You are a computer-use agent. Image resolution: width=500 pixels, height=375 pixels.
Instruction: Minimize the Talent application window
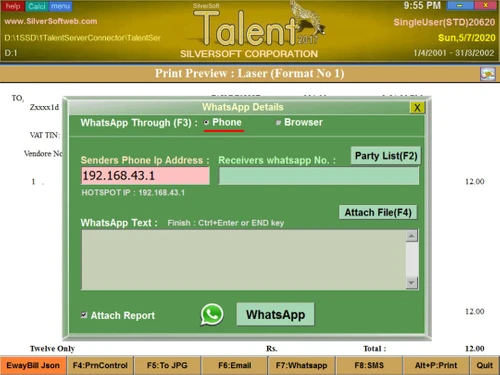(x=460, y=5)
